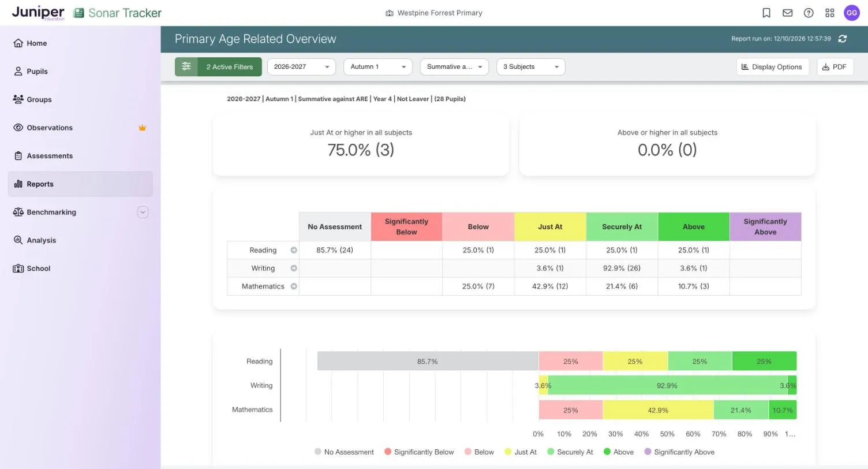The image size is (868, 469).
Task: Expand the Reading row arrow icon
Action: pyautogui.click(x=294, y=250)
